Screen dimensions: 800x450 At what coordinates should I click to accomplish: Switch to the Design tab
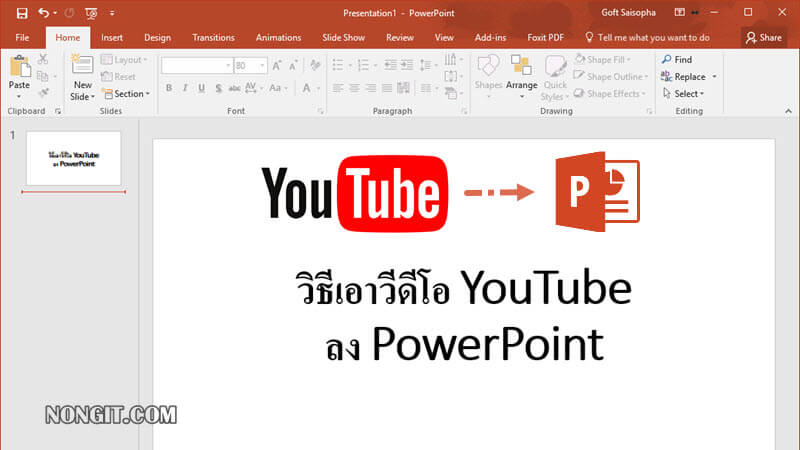157,38
